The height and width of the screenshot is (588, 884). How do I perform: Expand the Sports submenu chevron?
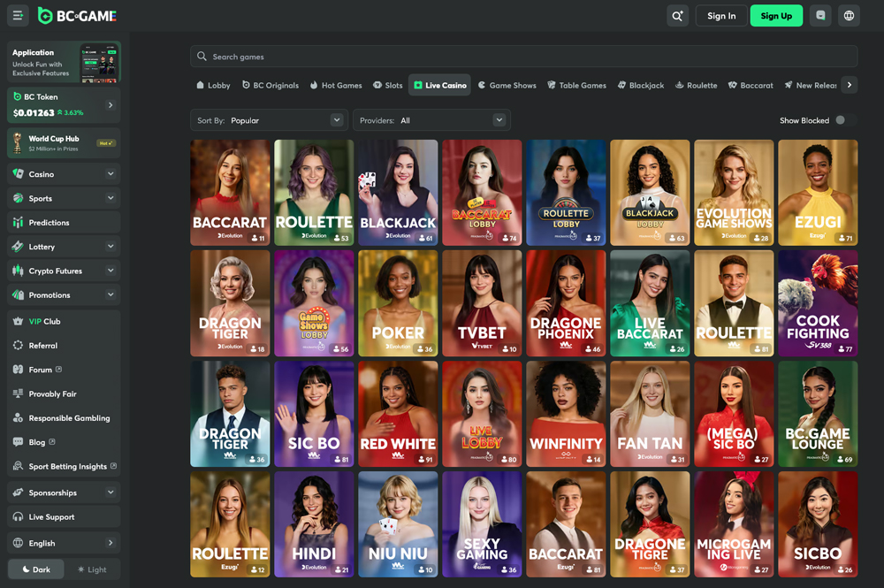(110, 198)
